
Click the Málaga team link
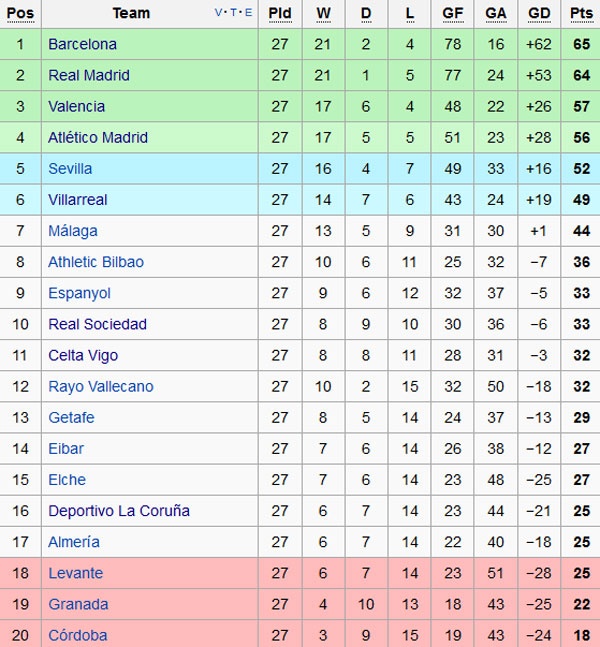tap(73, 231)
